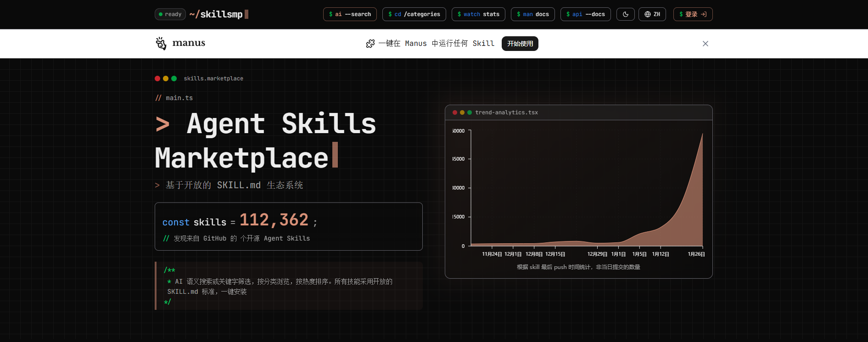The height and width of the screenshot is (342, 868).
Task: Click the globe icon in language button
Action: tap(648, 14)
